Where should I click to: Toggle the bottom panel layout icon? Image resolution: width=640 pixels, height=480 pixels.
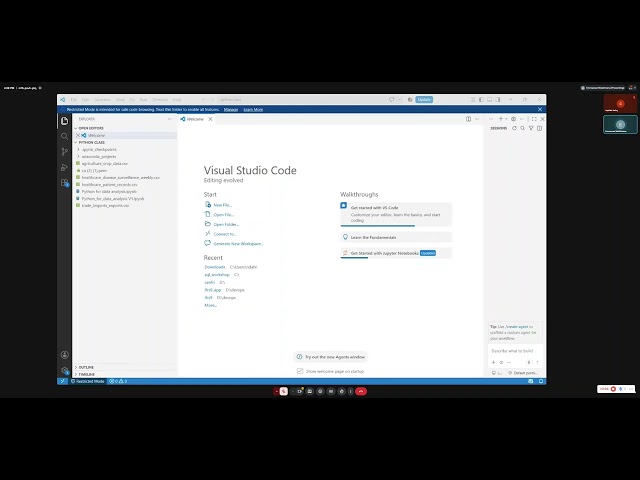[489, 100]
